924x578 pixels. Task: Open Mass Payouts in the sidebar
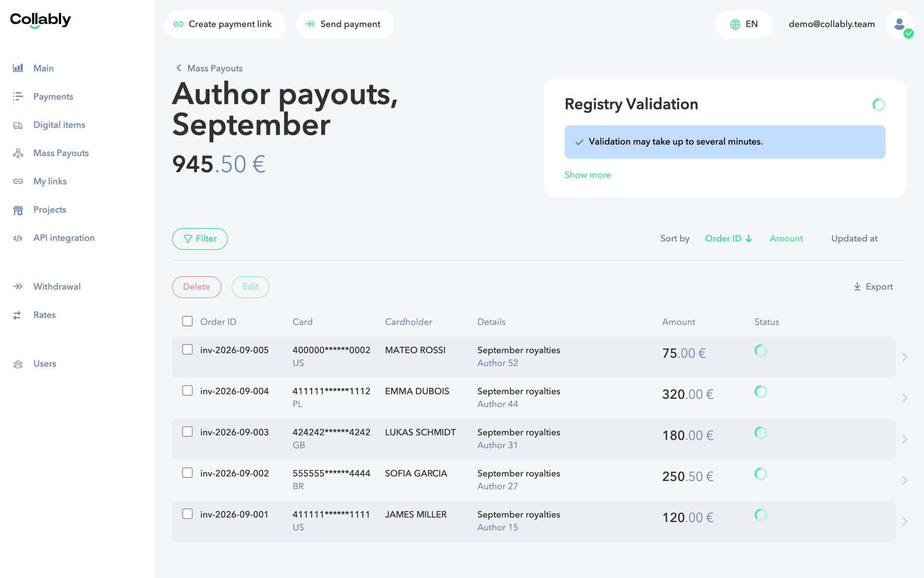click(61, 153)
